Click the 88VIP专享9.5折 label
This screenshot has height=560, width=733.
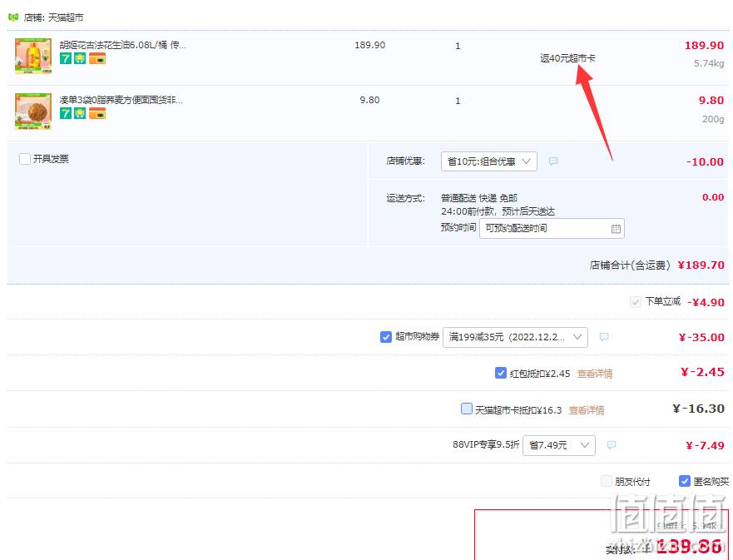tap(486, 444)
